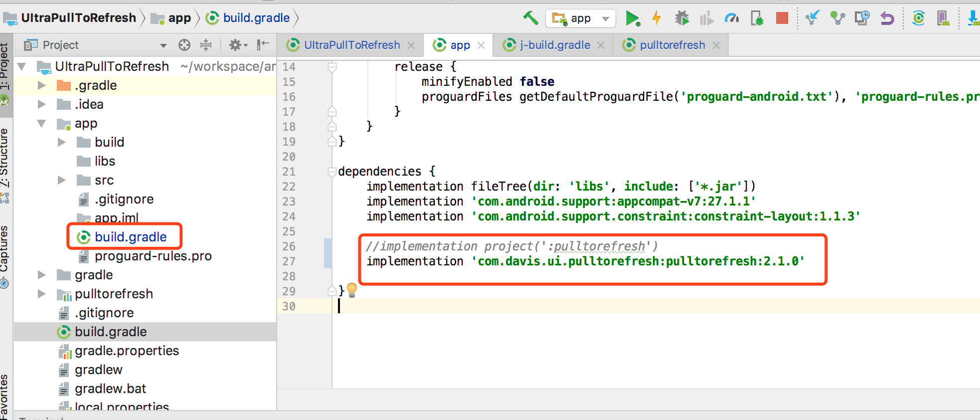
Task: Click the appcompat-v7:27.1.1 dependency string
Action: click(x=614, y=202)
